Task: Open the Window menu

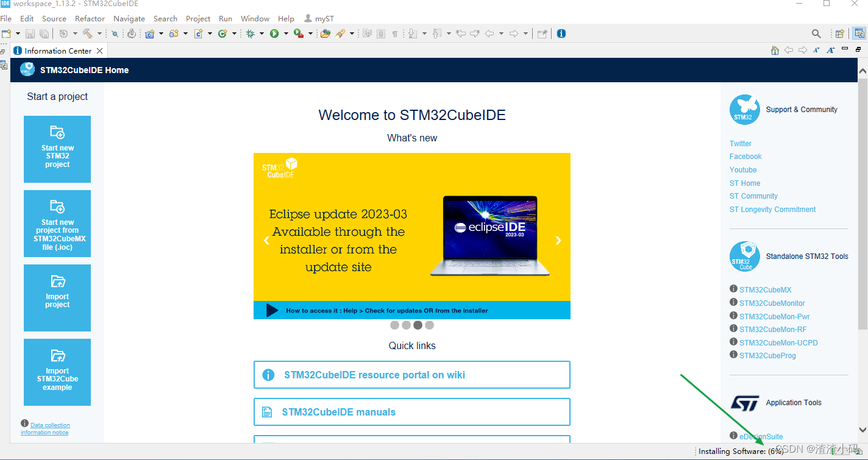Action: 255,18
